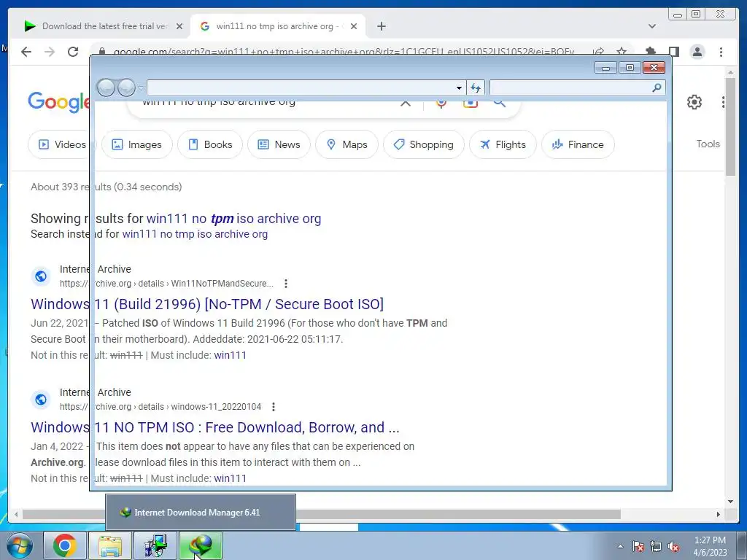Click the overlay window's back circle button

coord(106,87)
